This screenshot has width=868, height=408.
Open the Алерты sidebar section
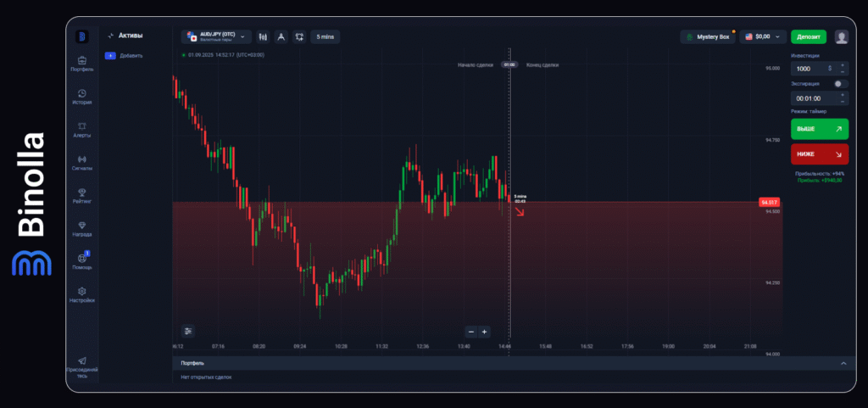click(x=82, y=129)
